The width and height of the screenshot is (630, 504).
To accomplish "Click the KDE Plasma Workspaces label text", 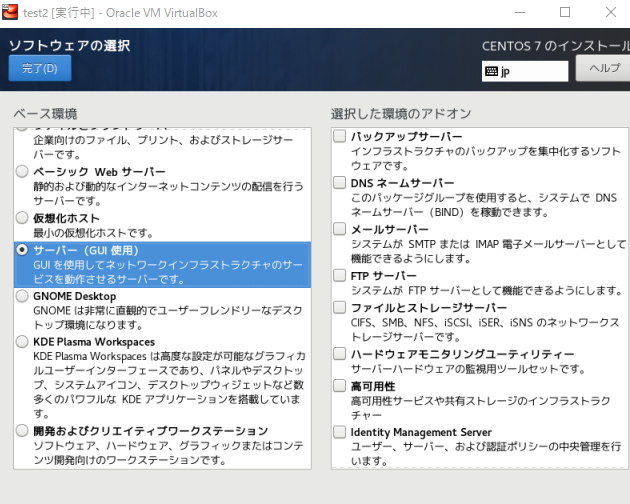I will [x=94, y=342].
